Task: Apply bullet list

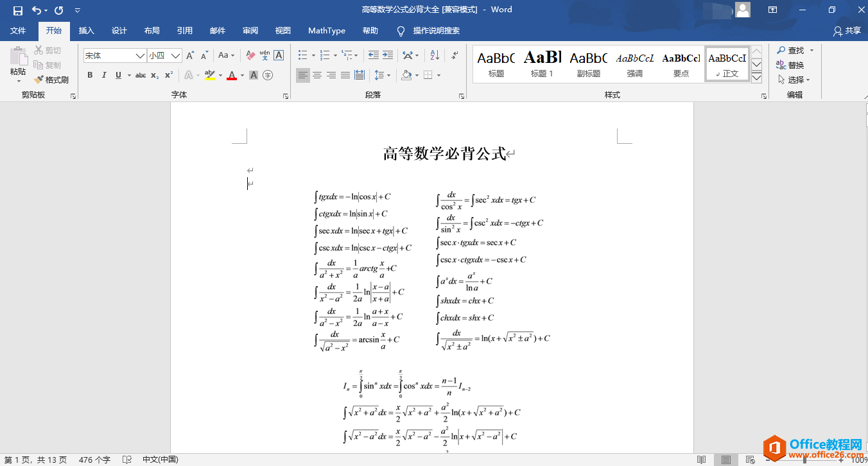Action: point(303,56)
